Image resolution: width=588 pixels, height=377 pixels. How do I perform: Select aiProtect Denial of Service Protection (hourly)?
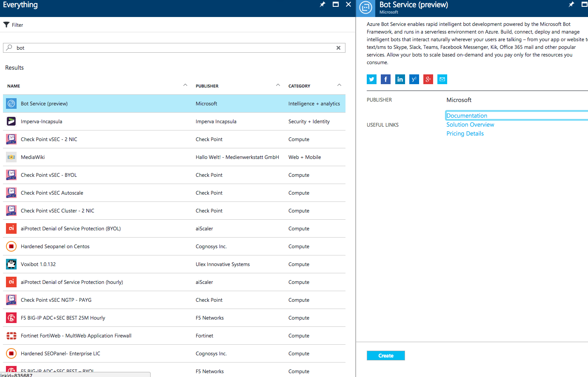(174, 282)
